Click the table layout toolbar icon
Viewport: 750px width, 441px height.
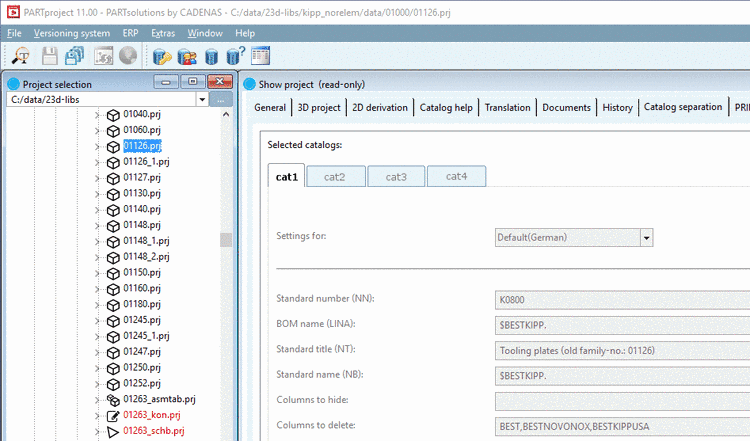[x=261, y=56]
